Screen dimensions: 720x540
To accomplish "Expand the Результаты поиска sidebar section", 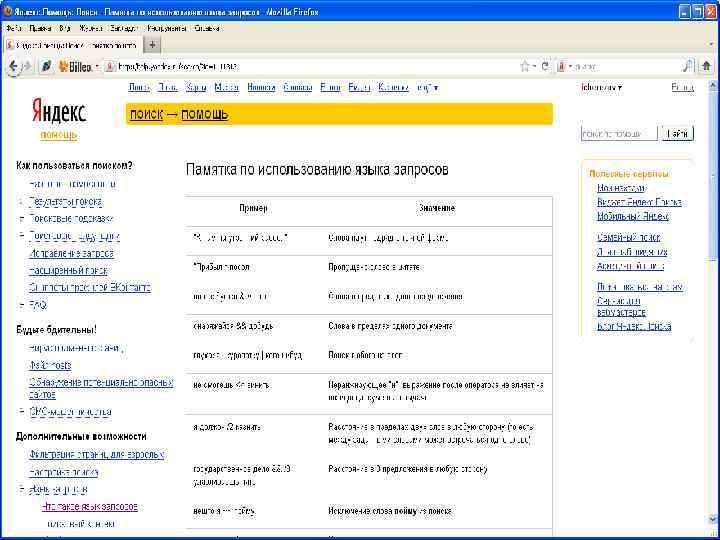I will pyautogui.click(x=21, y=202).
